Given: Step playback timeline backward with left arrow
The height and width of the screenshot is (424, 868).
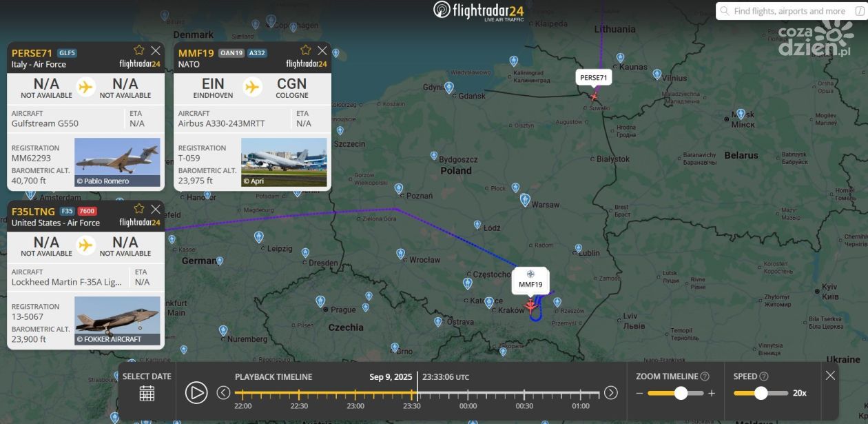Looking at the screenshot, I should click(223, 392).
